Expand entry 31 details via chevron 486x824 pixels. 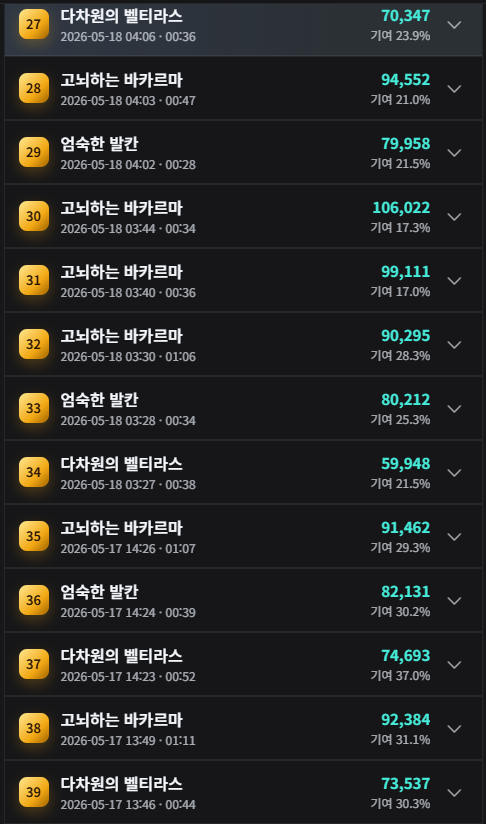click(x=454, y=281)
